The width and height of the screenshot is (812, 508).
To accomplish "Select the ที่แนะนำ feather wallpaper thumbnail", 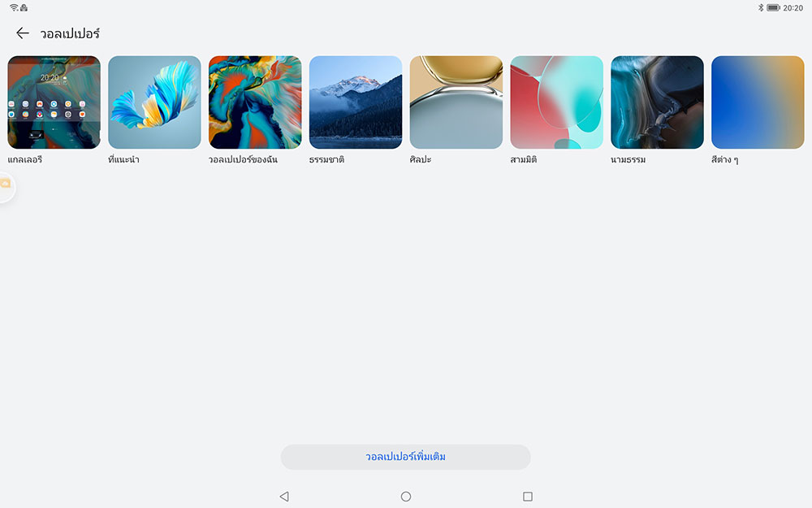I will click(x=154, y=102).
